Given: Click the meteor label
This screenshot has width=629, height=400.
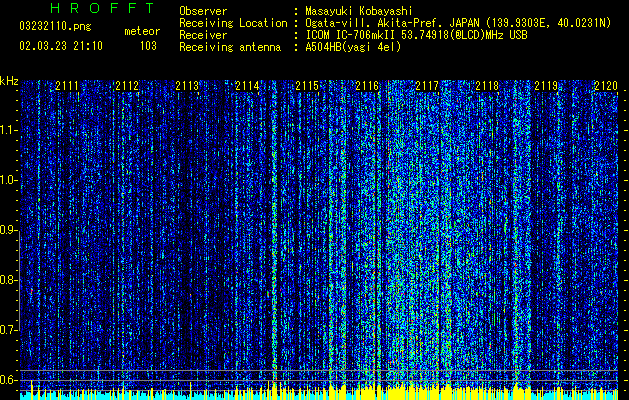Looking at the screenshot, I should click(x=142, y=31).
